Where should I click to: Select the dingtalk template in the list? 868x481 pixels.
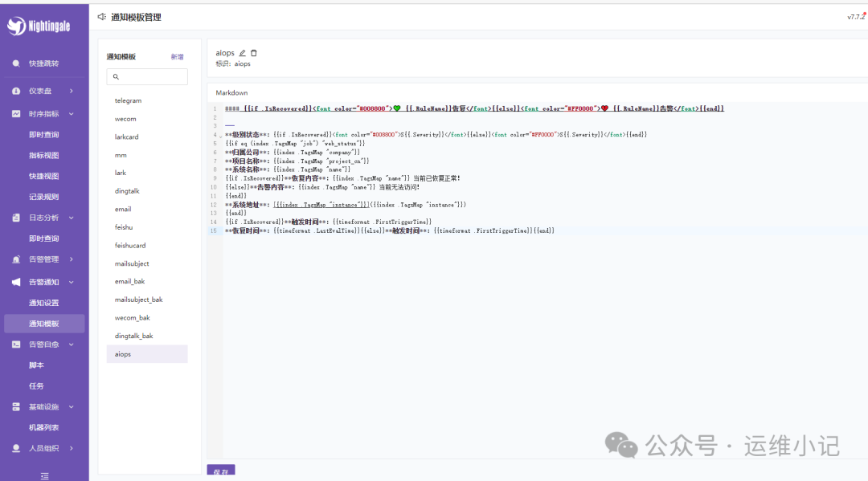coord(126,191)
